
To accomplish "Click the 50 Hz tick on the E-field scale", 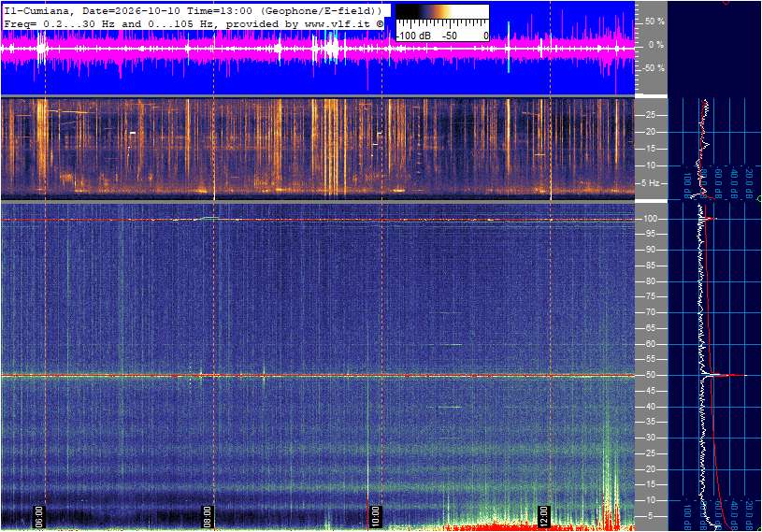I will pos(650,375).
